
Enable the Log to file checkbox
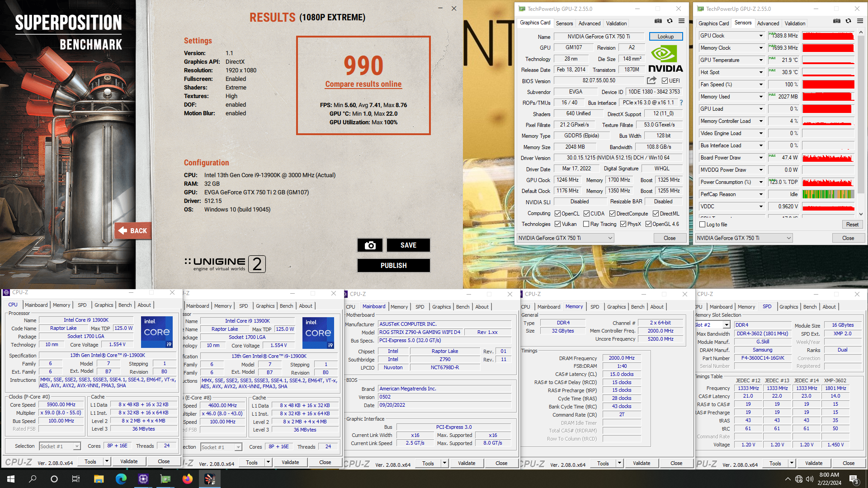[x=702, y=225]
